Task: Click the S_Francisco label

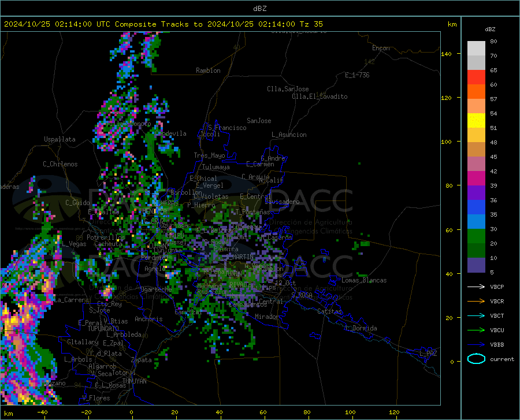Action: pyautogui.click(x=228, y=128)
